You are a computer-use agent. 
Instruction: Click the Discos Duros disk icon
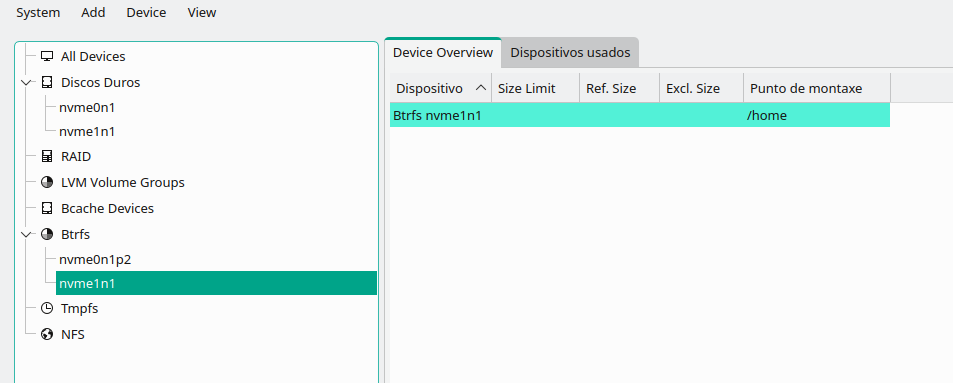click(x=47, y=82)
